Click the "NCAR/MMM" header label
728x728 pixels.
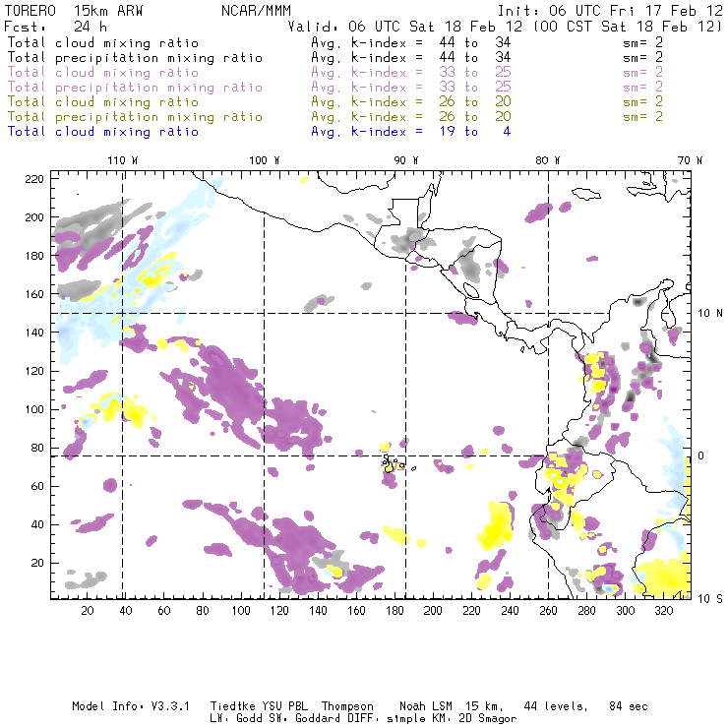pyautogui.click(x=256, y=11)
